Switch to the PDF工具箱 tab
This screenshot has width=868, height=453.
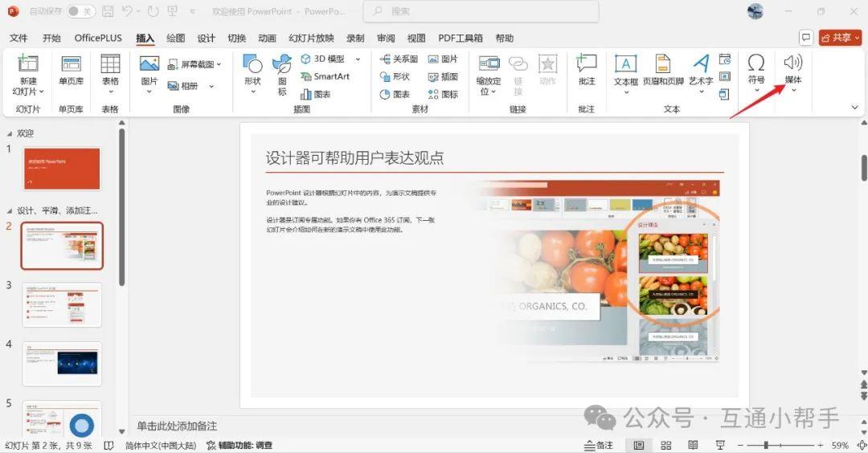pos(460,39)
